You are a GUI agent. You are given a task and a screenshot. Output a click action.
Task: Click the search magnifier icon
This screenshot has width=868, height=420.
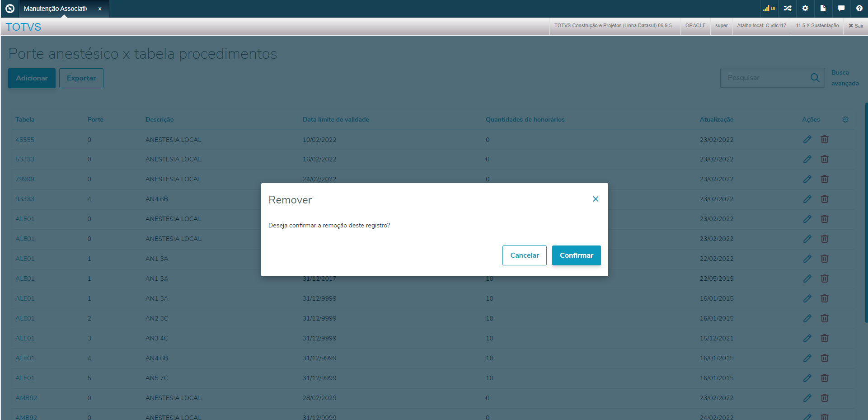[815, 78]
